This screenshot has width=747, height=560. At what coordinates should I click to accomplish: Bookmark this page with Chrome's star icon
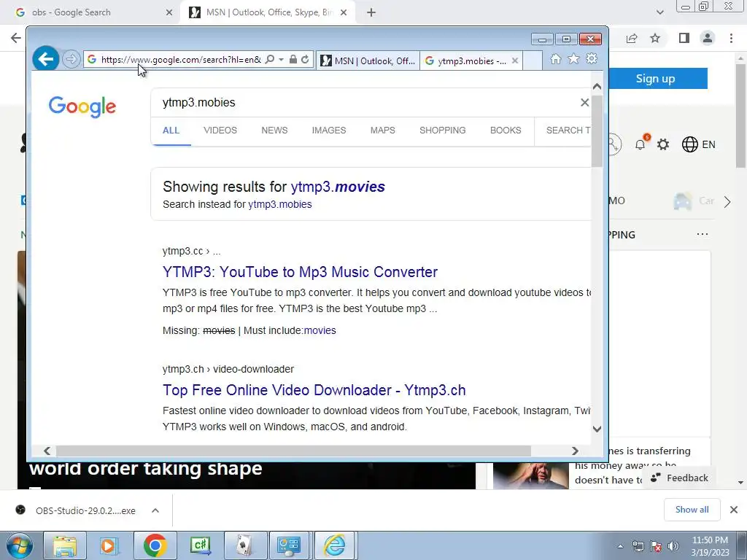655,38
